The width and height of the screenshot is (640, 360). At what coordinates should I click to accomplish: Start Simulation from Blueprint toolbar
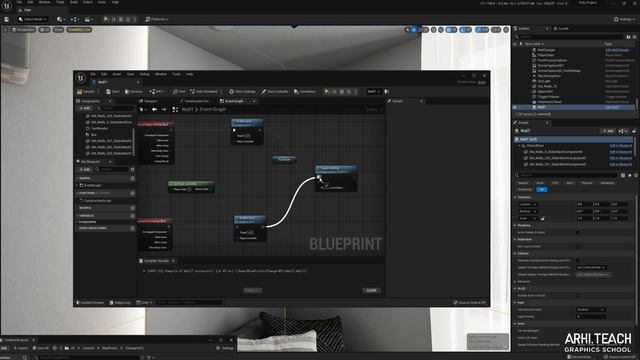[304, 91]
